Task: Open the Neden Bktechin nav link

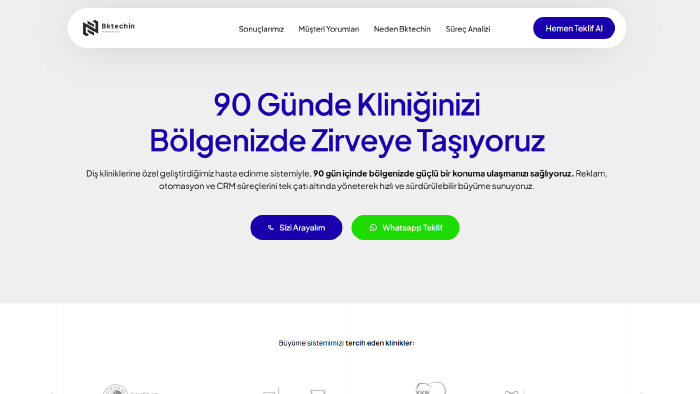Action: tap(402, 29)
